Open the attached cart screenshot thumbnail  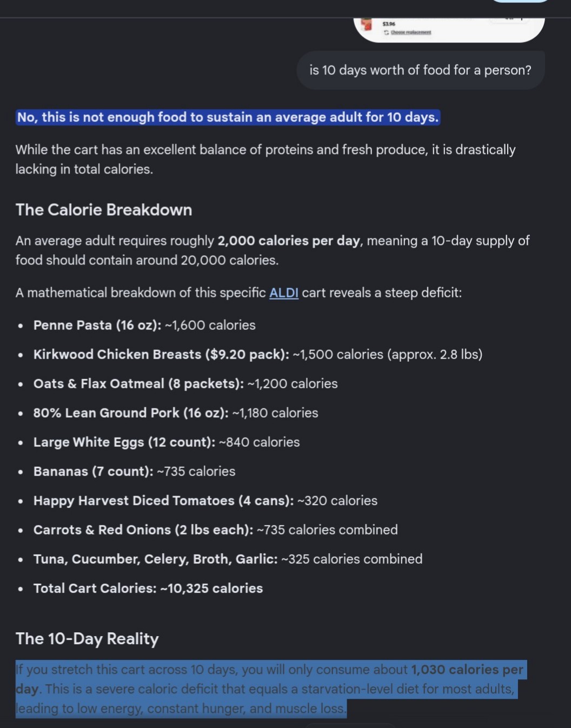coord(449,30)
